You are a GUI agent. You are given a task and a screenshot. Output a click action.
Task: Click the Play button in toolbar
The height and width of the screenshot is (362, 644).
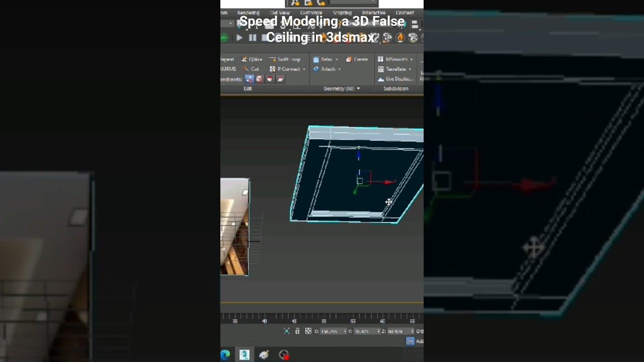point(239,38)
